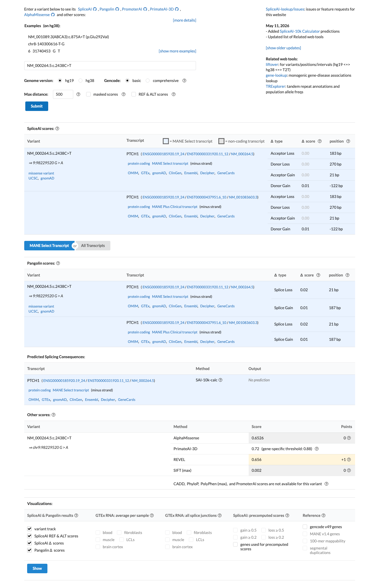Open TRExplorer web tool link

[276, 86]
